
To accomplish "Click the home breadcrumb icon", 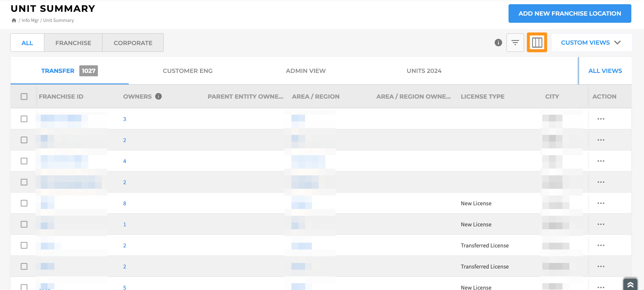I will (x=14, y=20).
